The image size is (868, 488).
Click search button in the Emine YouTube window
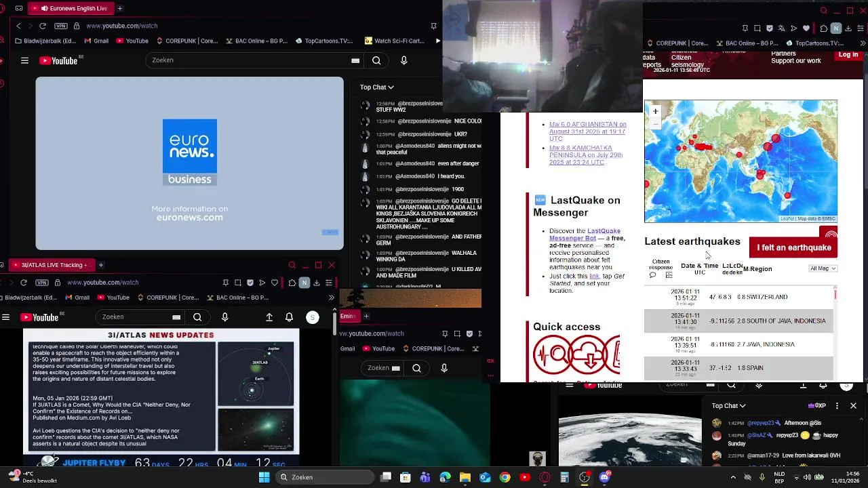coord(416,368)
